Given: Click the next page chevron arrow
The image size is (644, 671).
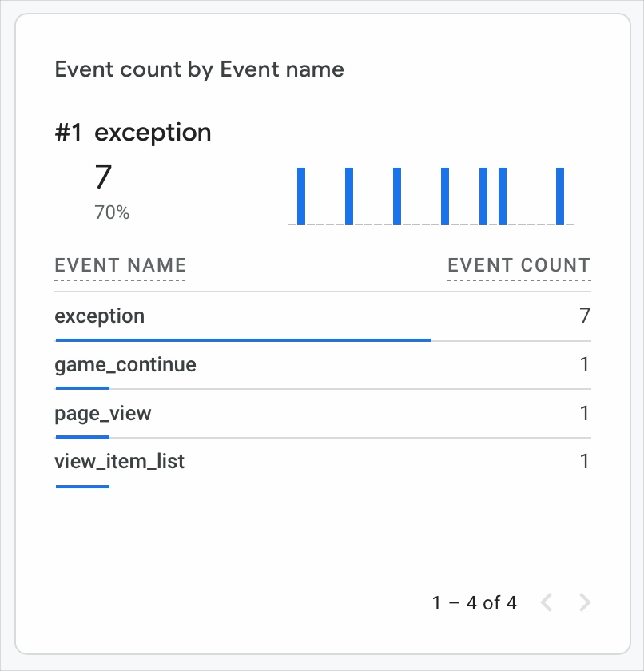Looking at the screenshot, I should tap(585, 602).
